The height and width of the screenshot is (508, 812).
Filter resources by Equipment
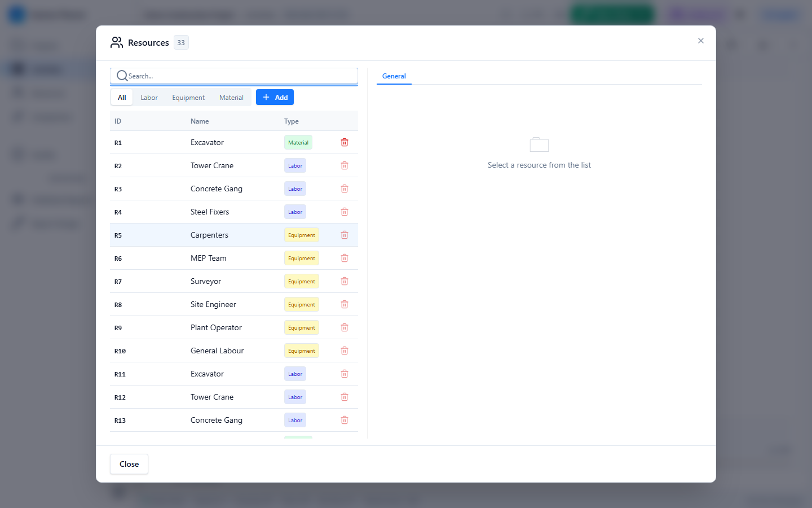188,97
